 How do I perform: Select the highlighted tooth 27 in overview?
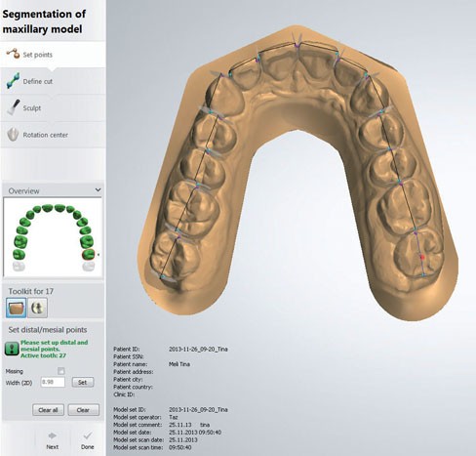88,255
